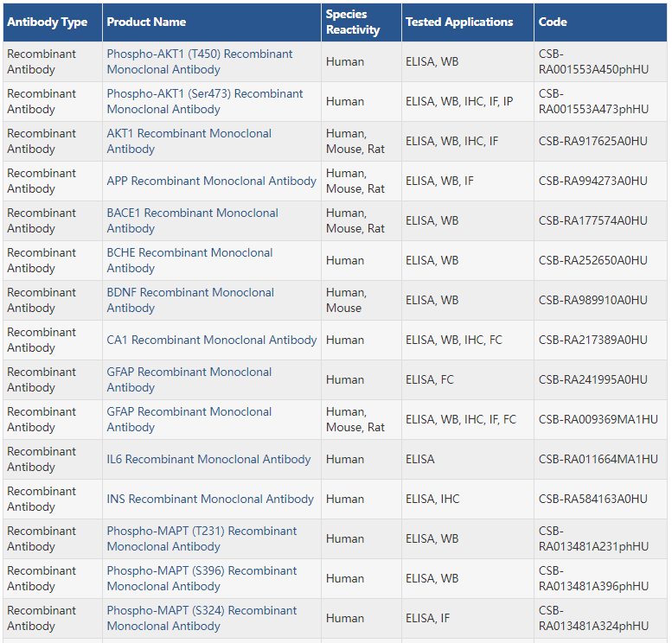Click the APP Recombinant Monoclonal Antibody link
Image resolution: width=672 pixels, height=643 pixels.
click(x=211, y=181)
